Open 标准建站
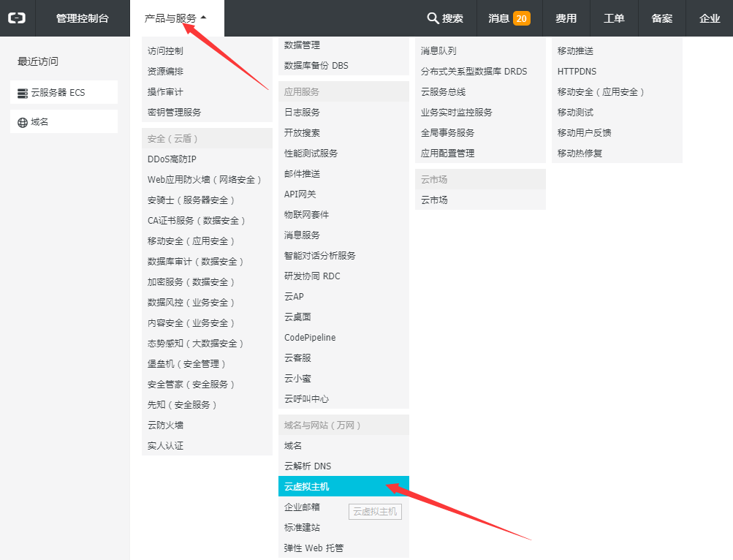The width and height of the screenshot is (733, 560). 302,528
